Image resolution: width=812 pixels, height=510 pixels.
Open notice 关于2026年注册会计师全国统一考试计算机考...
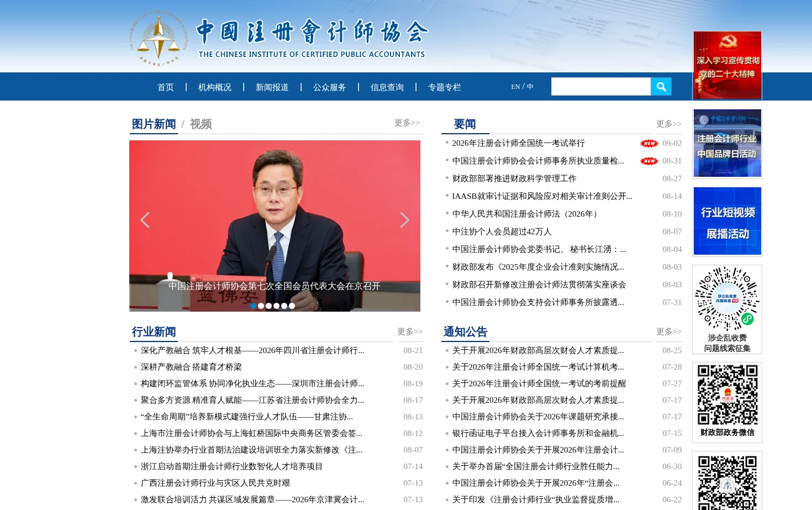538,367
